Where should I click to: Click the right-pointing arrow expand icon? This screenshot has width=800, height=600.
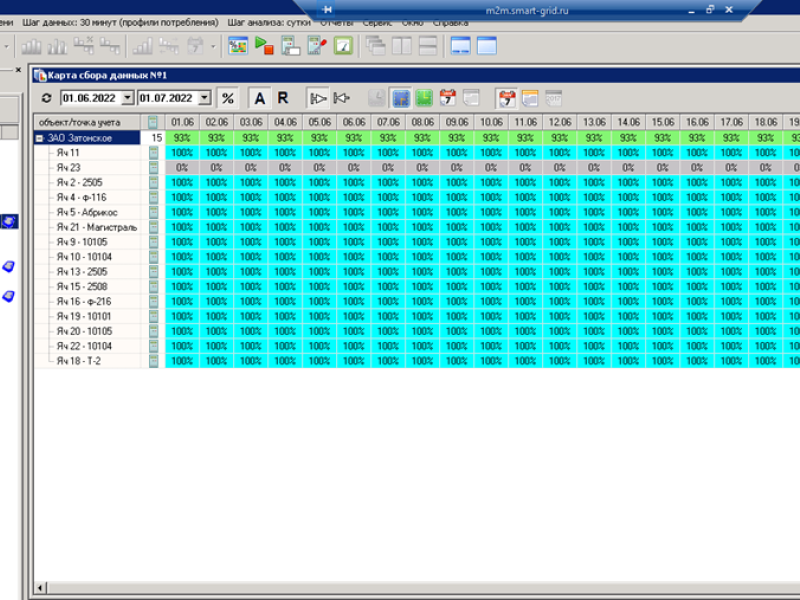click(x=318, y=98)
